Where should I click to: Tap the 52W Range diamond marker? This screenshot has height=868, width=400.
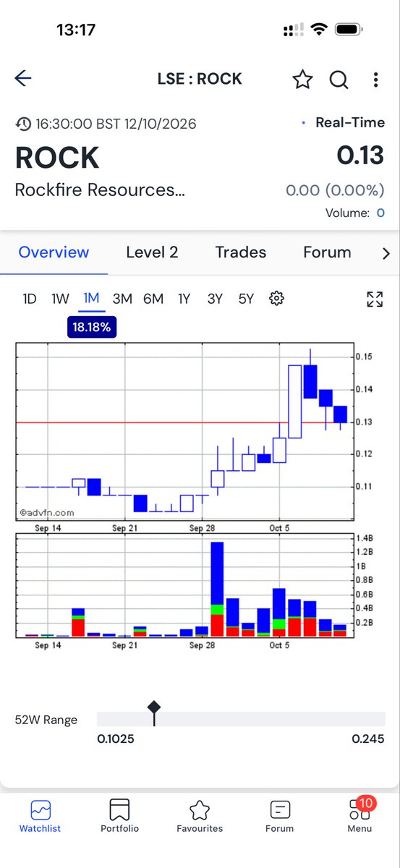pyautogui.click(x=153, y=707)
